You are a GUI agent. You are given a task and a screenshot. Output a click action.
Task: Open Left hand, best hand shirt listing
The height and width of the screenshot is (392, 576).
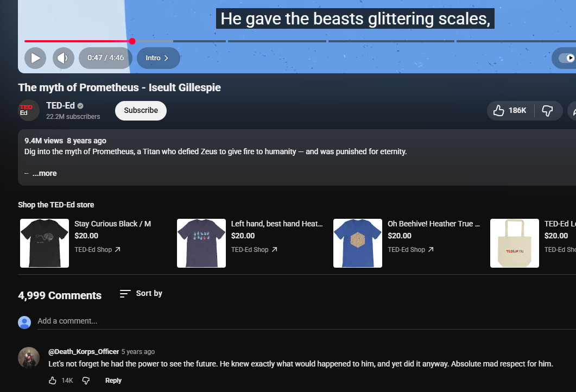pos(277,224)
